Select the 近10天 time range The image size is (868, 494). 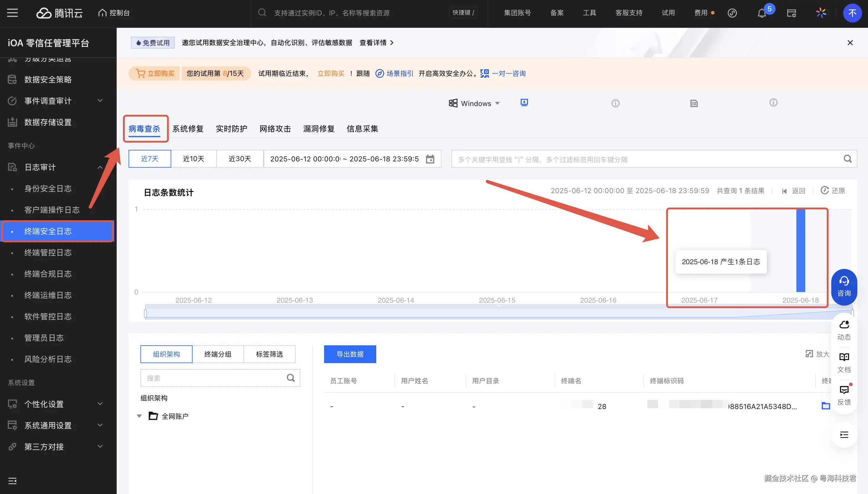click(x=193, y=159)
